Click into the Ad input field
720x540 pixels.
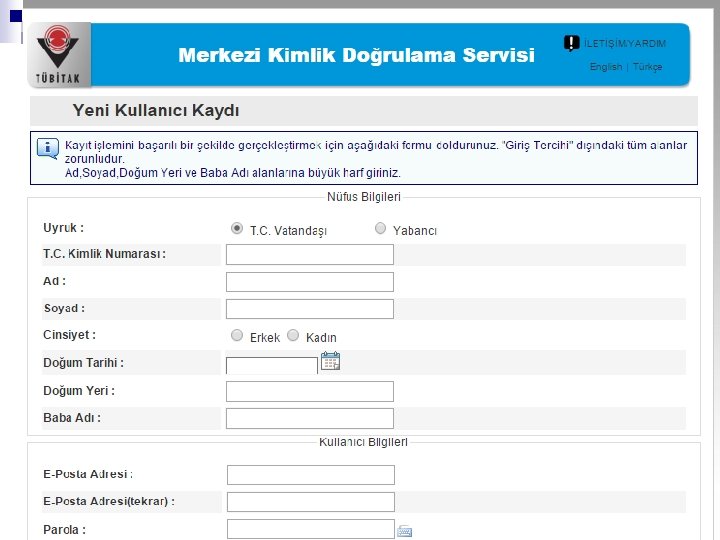coord(309,281)
